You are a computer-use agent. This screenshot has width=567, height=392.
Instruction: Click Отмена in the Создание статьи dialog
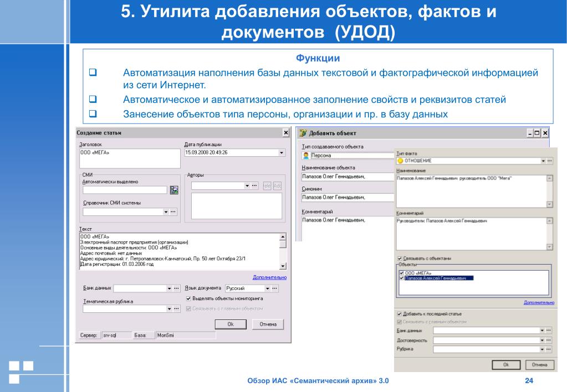click(268, 324)
